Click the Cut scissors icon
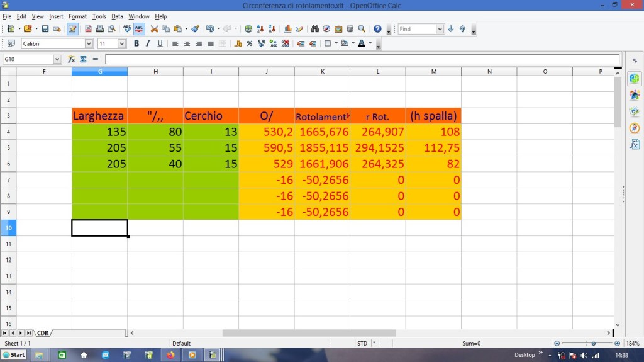 click(x=154, y=29)
